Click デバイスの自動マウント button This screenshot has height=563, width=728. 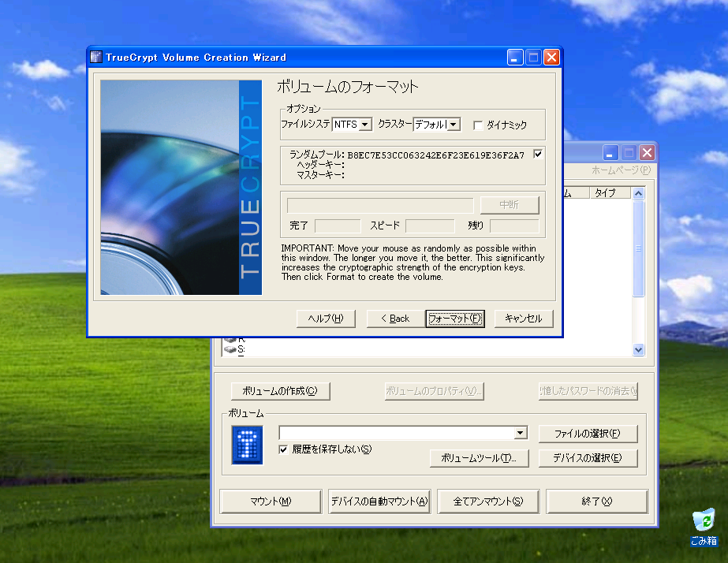(x=379, y=501)
